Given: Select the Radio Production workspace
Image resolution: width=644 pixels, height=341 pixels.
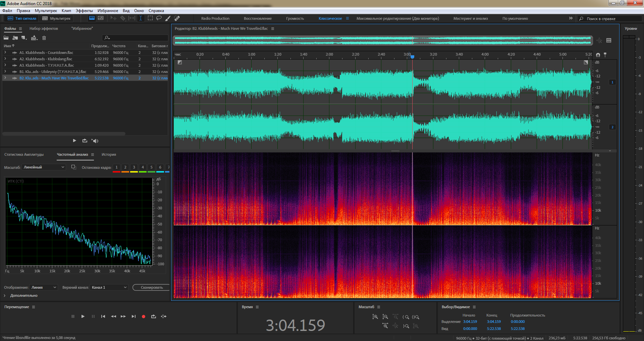Looking at the screenshot, I should 215,18.
